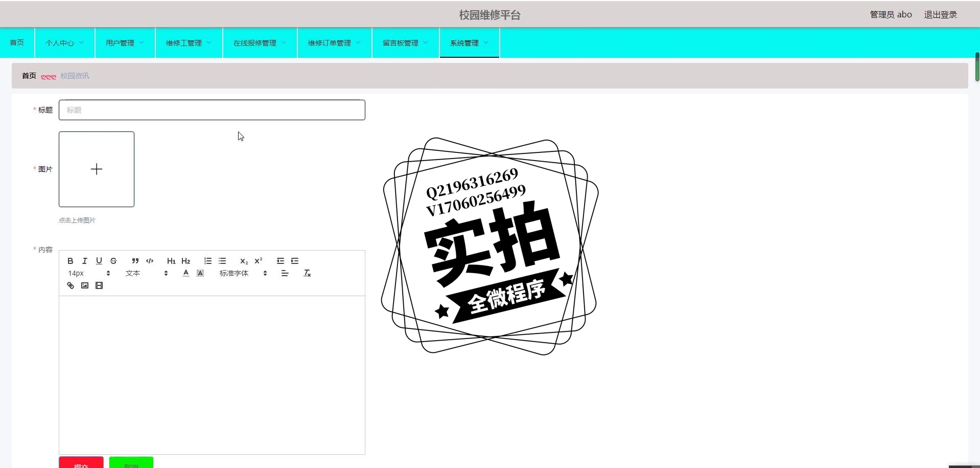
Task: Click 退出登录 to log out
Action: pos(940,14)
